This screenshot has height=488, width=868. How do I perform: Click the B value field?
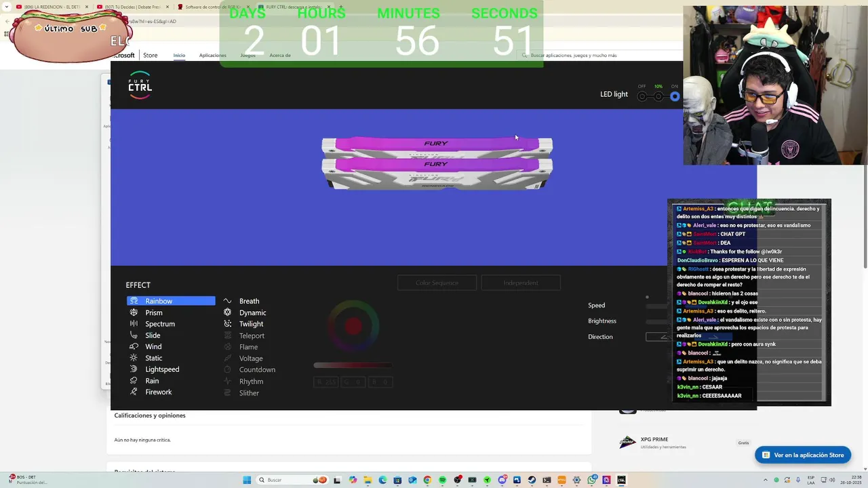pyautogui.click(x=380, y=382)
